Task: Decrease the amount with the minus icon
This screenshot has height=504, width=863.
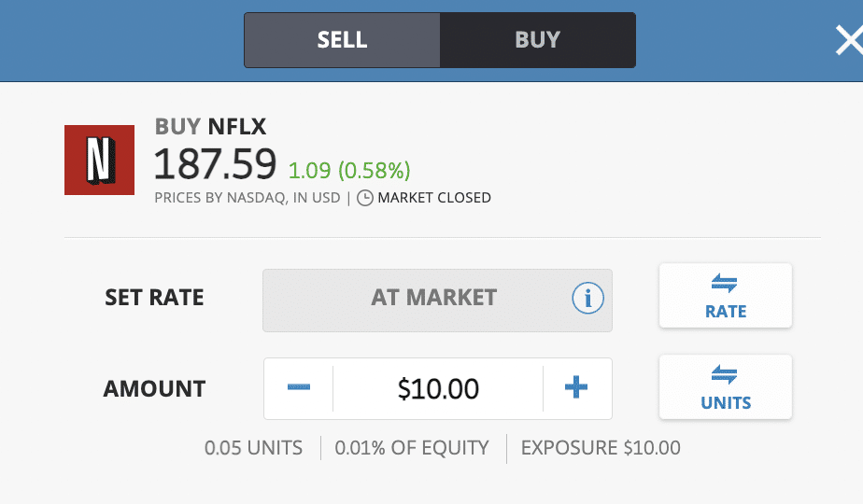Action: pyautogui.click(x=299, y=388)
